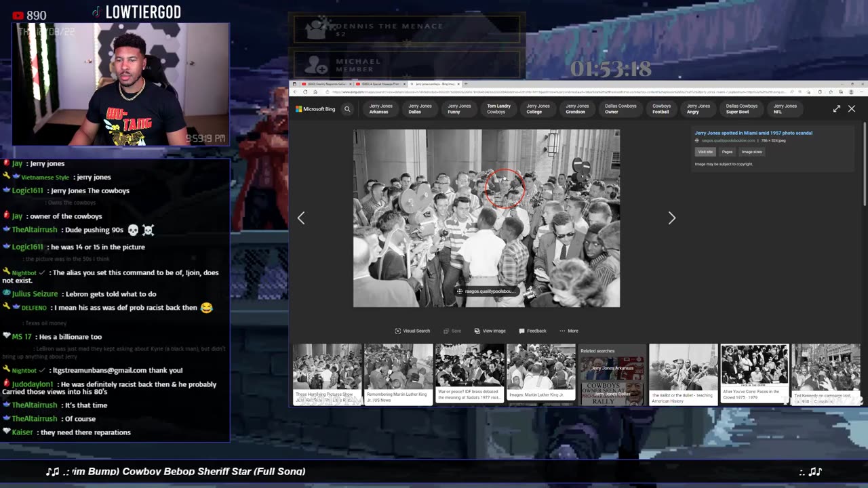Reload the page with the refresh icon
This screenshot has height=488, width=868.
coord(305,91)
